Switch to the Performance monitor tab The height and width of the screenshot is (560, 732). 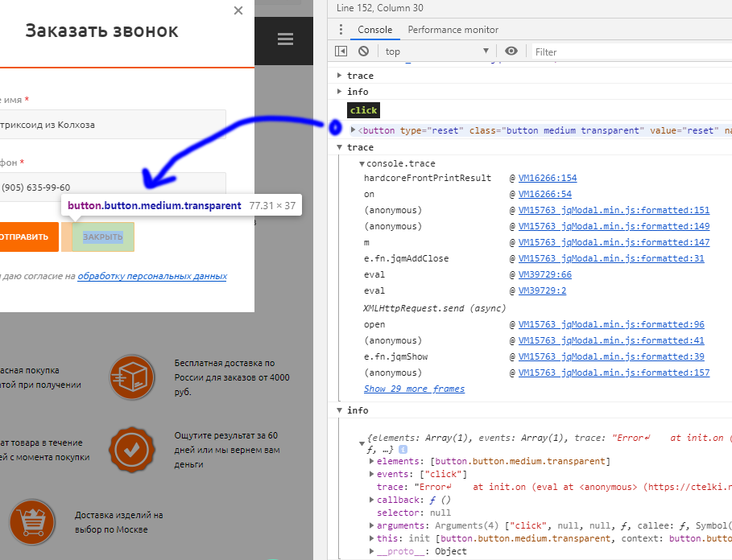click(x=453, y=30)
